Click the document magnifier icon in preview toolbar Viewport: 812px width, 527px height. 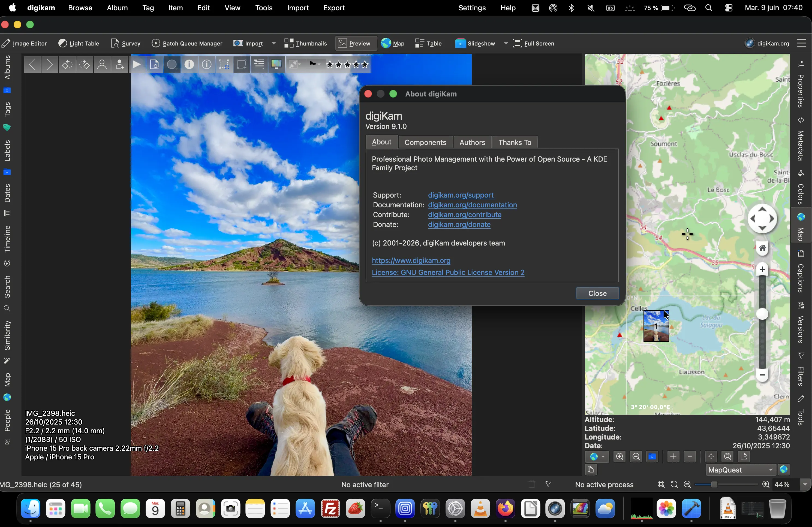coord(154,64)
